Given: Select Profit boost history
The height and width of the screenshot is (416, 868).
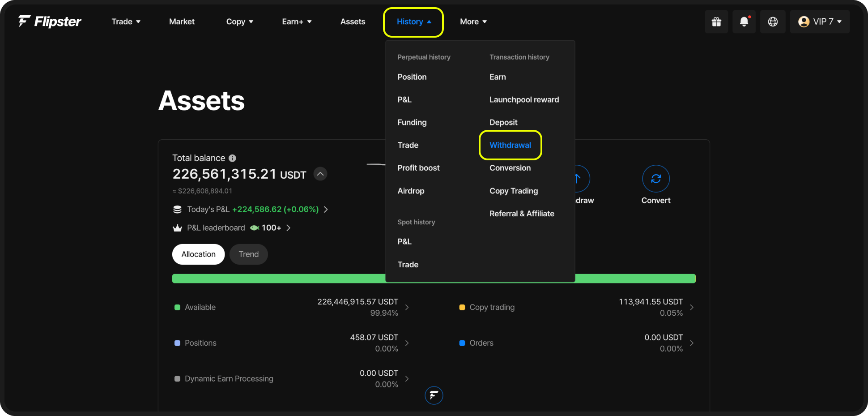Looking at the screenshot, I should click(418, 168).
